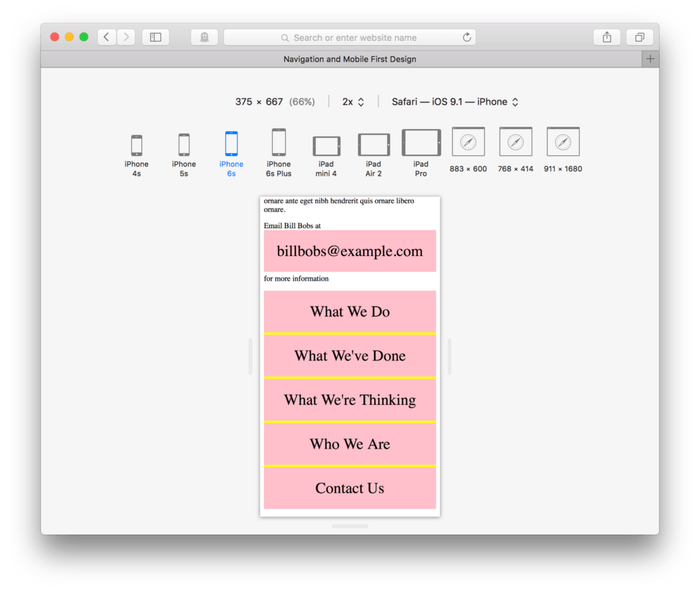
Task: Click the address bar search field
Action: tap(349, 37)
